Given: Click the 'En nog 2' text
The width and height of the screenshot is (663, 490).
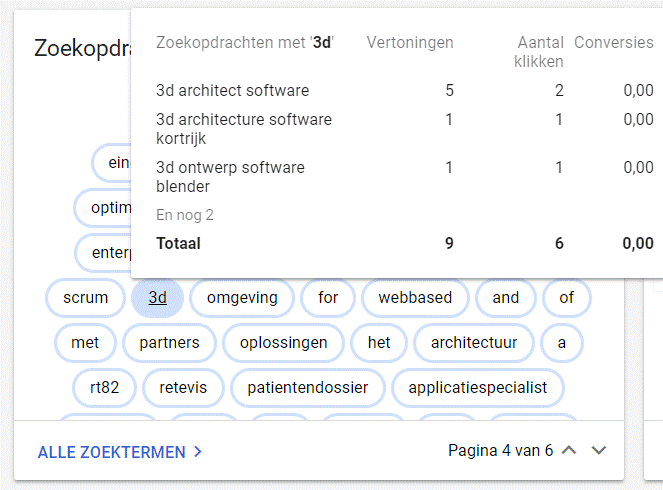Looking at the screenshot, I should pos(185,215).
